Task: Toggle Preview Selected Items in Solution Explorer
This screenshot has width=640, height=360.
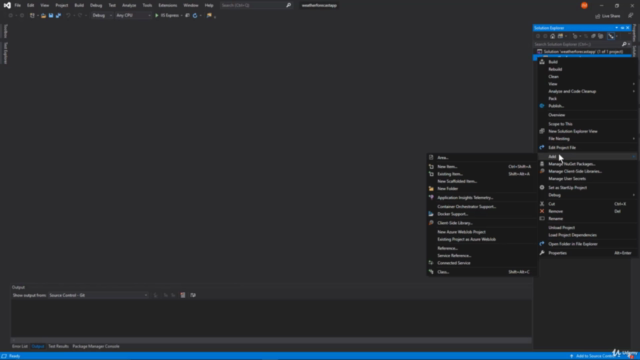Action: pos(611,36)
